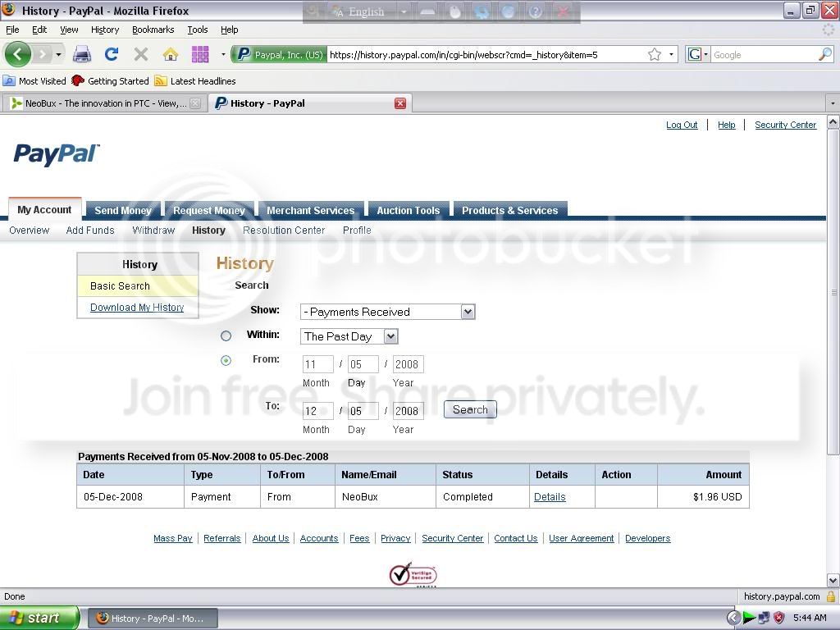This screenshot has width=840, height=630.
Task: Click the To Day field
Action: [363, 411]
